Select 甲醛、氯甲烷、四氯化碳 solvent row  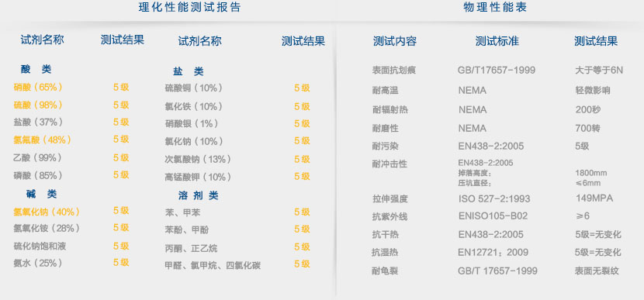(x=213, y=266)
